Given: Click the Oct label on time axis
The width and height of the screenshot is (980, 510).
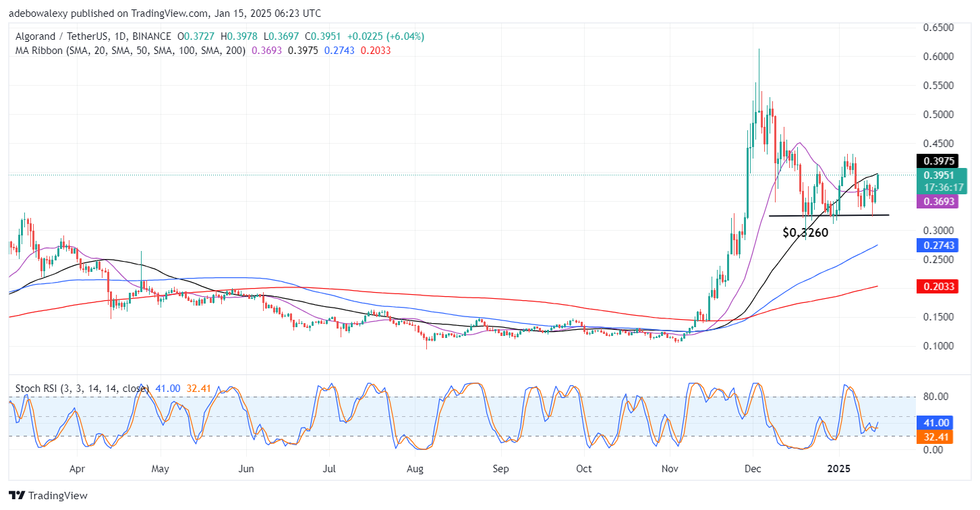Looking at the screenshot, I should [x=584, y=468].
